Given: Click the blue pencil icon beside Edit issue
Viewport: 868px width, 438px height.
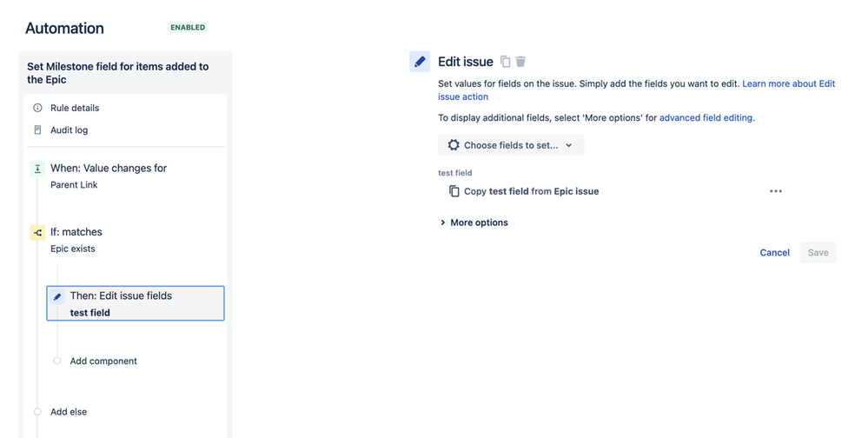Looking at the screenshot, I should pyautogui.click(x=420, y=62).
